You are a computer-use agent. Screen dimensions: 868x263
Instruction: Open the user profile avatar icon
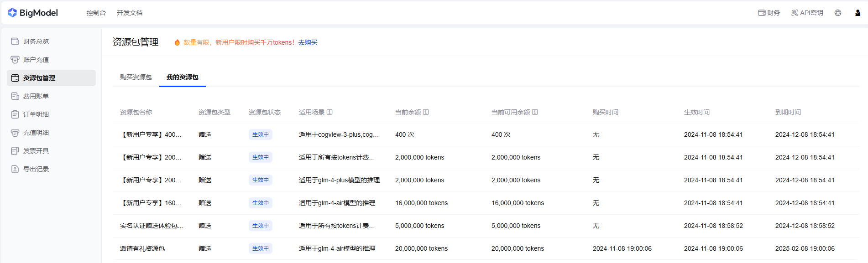858,13
